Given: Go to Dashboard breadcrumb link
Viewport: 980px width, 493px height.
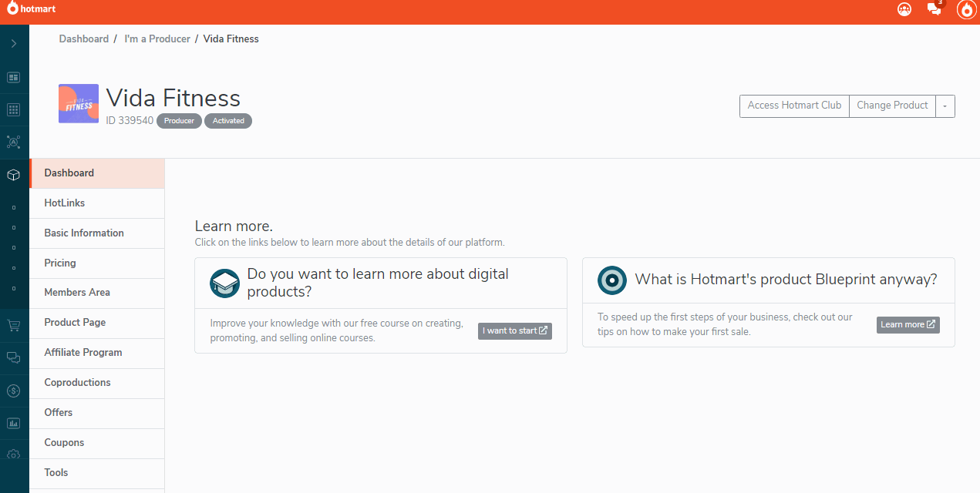Looking at the screenshot, I should point(84,39).
